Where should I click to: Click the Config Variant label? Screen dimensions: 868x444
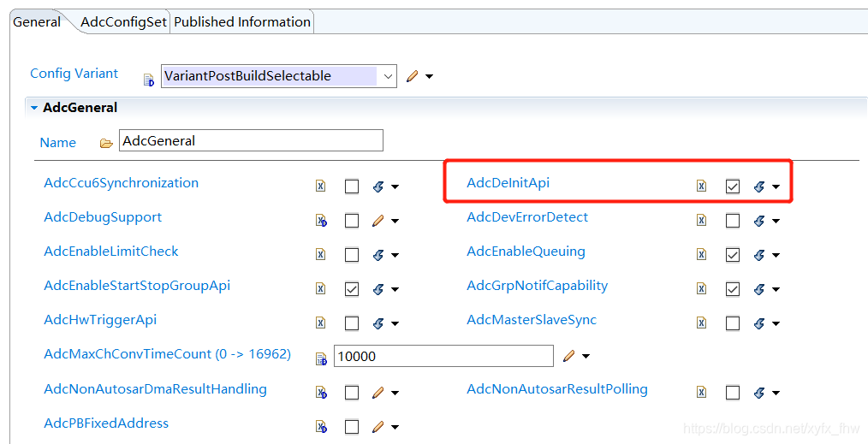tap(74, 74)
